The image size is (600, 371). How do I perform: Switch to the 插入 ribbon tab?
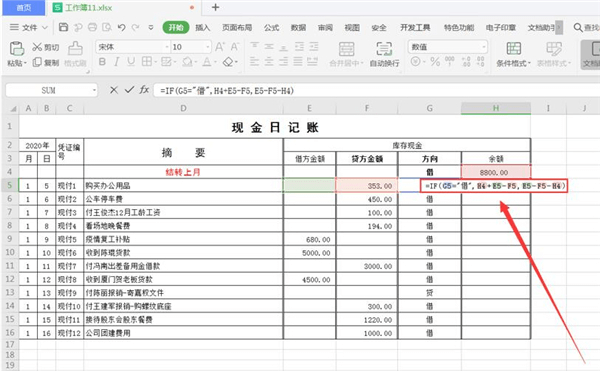coord(202,27)
